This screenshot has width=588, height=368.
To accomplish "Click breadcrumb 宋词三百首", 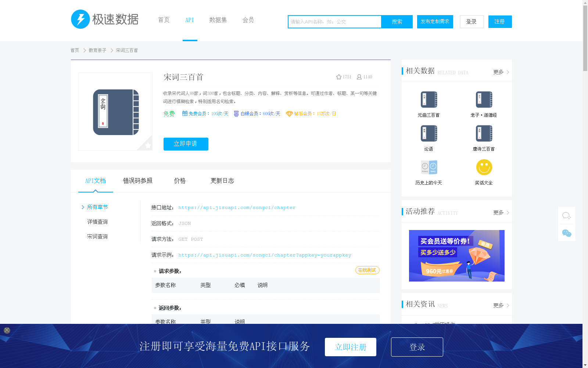I will 127,50.
